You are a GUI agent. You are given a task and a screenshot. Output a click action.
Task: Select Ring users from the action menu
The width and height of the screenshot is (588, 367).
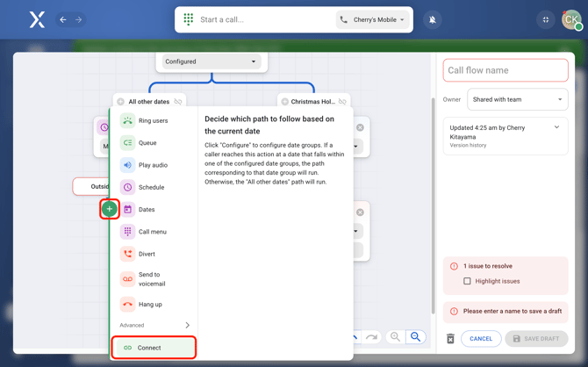(x=153, y=121)
